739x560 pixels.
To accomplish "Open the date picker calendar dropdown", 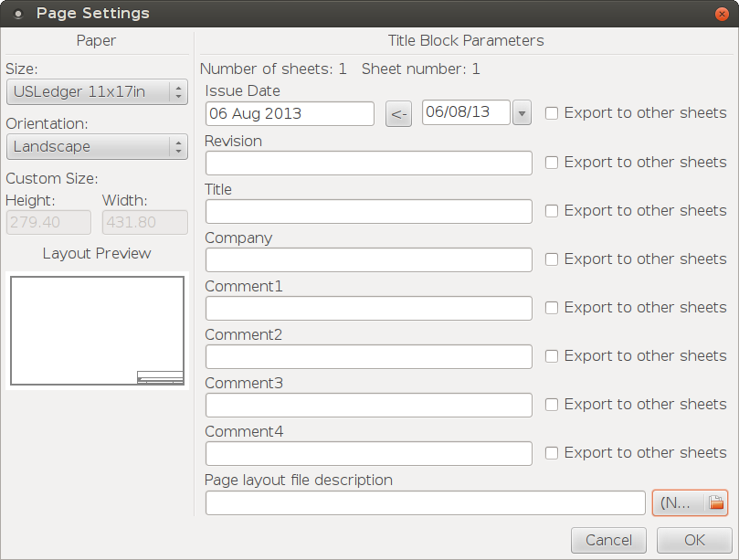I will tap(522, 113).
